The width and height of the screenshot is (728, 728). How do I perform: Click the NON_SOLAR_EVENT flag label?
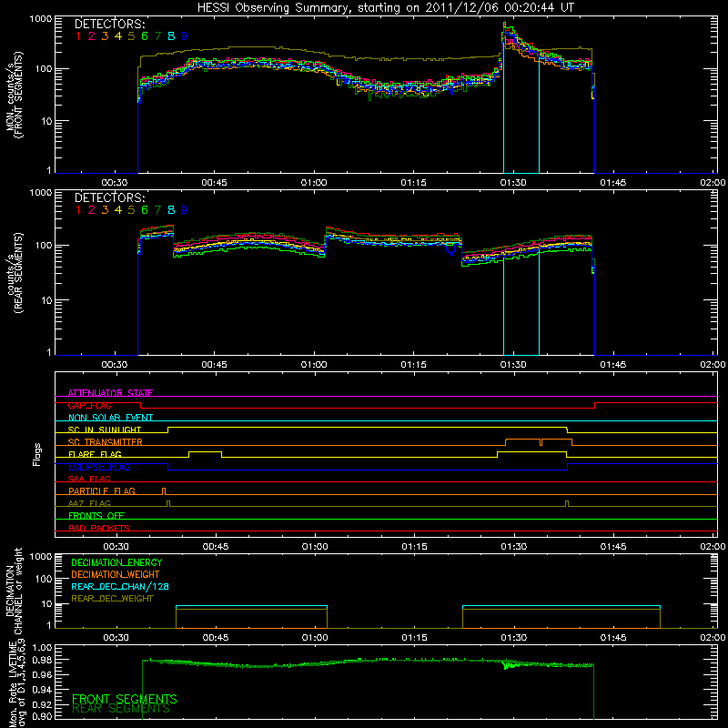[x=110, y=418]
